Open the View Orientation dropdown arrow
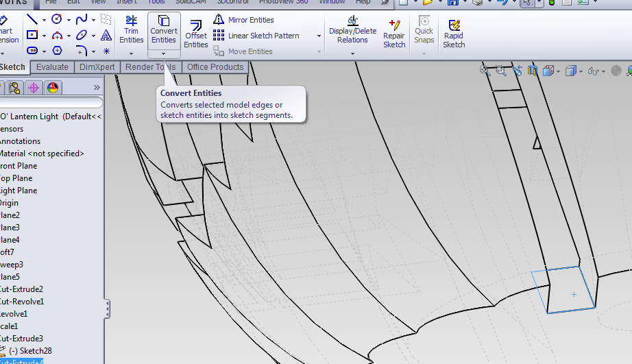This screenshot has width=632, height=364. coord(558,72)
